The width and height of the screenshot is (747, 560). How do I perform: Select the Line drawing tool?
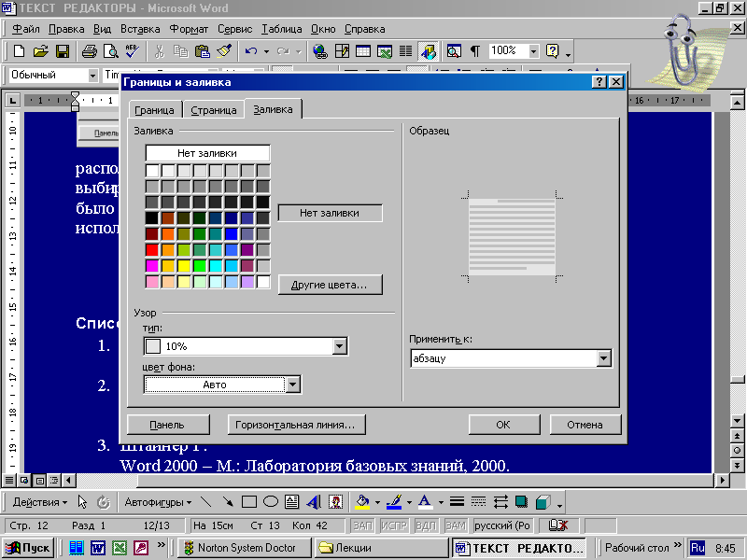205,501
